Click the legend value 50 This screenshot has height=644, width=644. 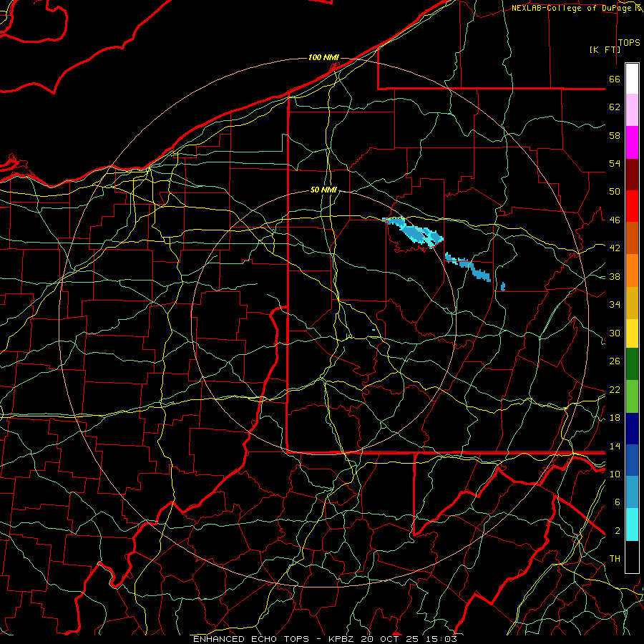(615, 191)
